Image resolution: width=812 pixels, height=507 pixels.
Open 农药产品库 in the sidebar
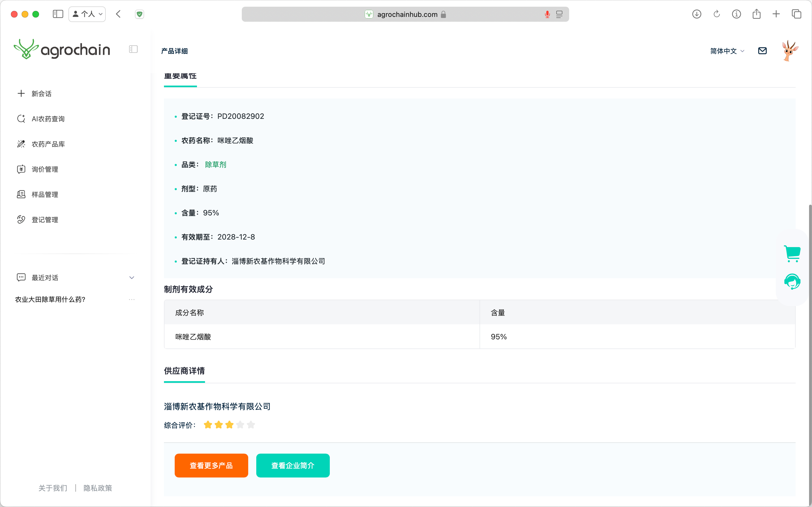pyautogui.click(x=48, y=144)
